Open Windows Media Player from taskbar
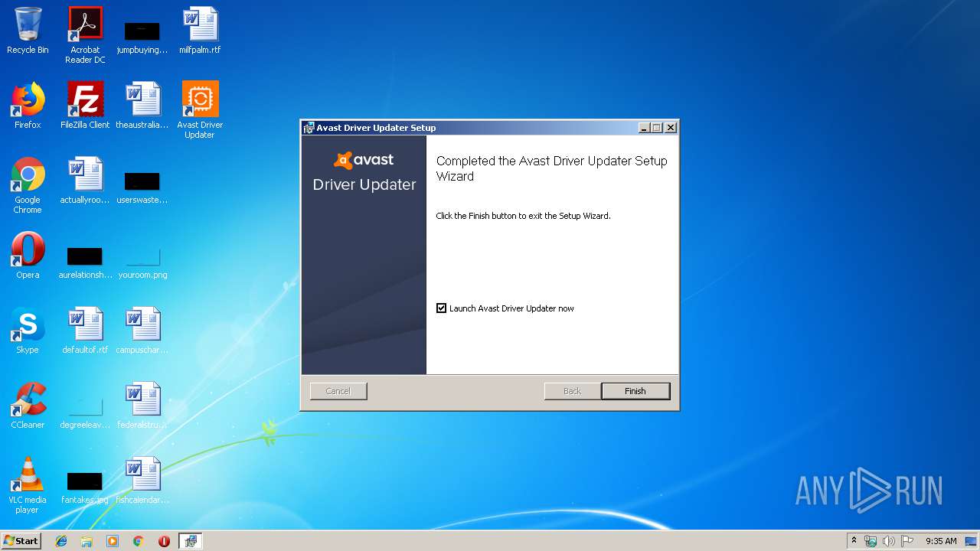The width and height of the screenshot is (980, 551). click(113, 541)
